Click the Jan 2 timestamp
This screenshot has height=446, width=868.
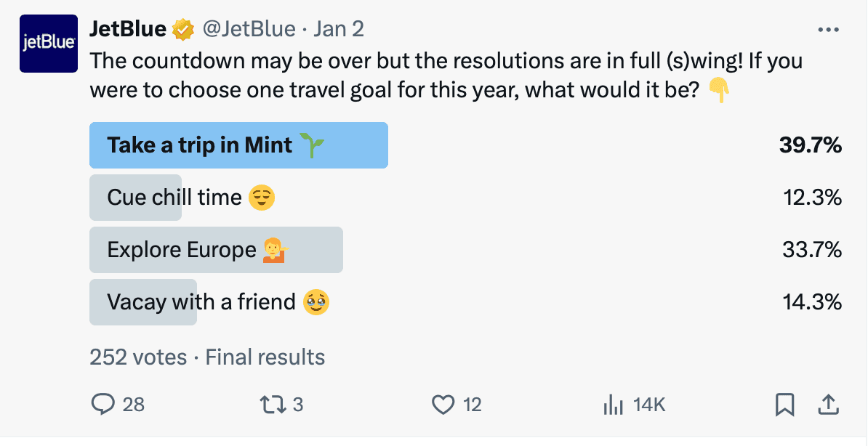pyautogui.click(x=339, y=28)
